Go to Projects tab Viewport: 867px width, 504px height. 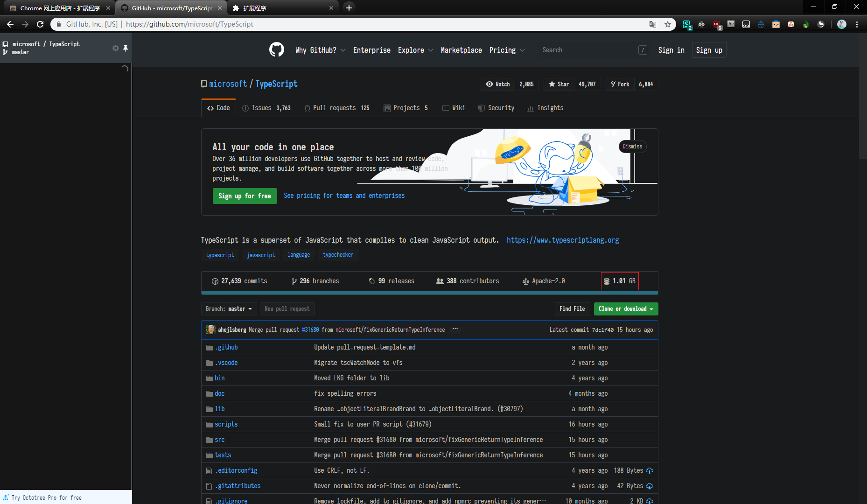tap(406, 108)
